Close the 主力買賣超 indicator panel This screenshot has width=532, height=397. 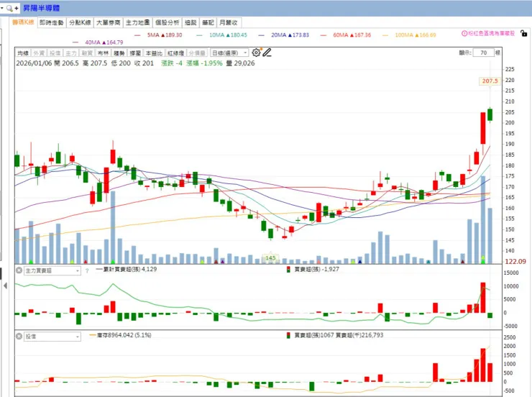19,270
